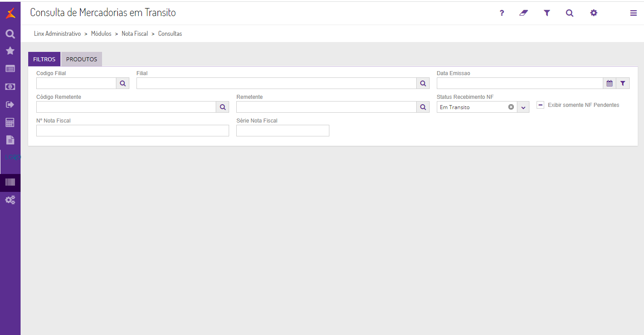Toggle Exibir somente NF Pendentes checkbox
Screen dimensions: 644x335
click(540, 105)
